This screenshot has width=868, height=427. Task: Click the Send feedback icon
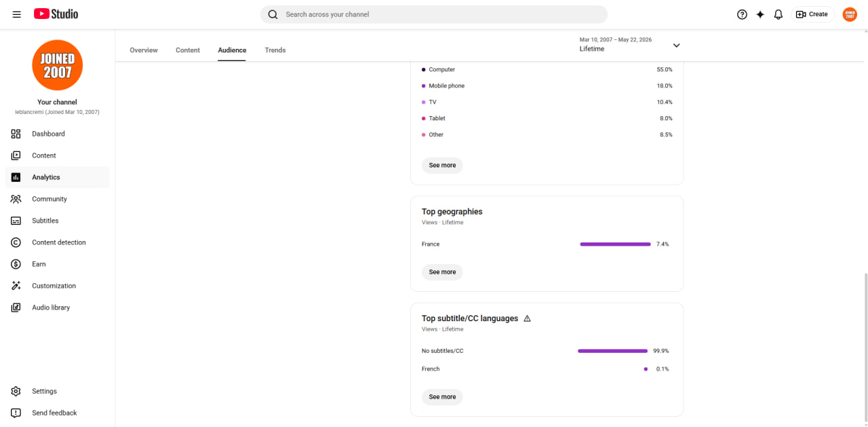coord(16,413)
